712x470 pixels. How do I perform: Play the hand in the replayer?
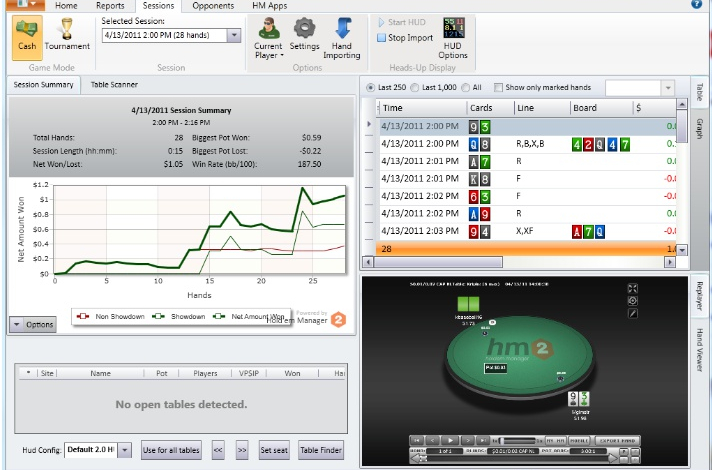[450, 440]
